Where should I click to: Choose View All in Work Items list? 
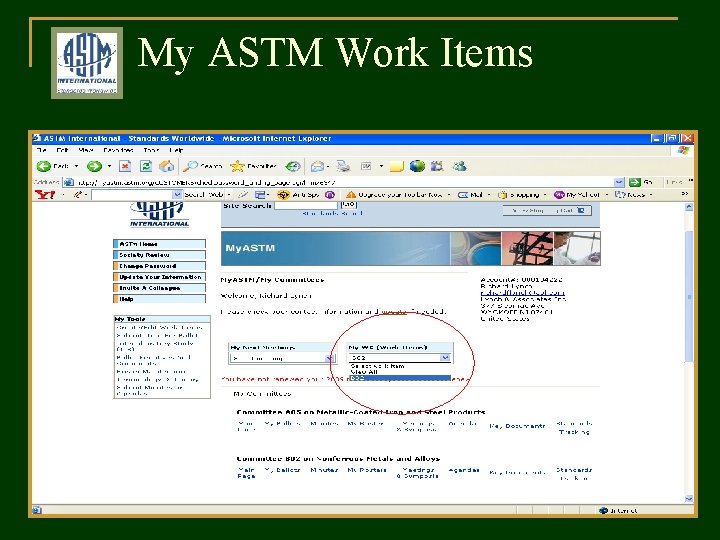(364, 372)
